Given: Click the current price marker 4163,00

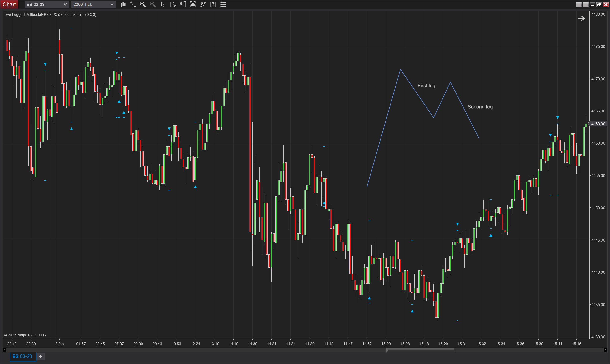Looking at the screenshot, I should pos(598,124).
